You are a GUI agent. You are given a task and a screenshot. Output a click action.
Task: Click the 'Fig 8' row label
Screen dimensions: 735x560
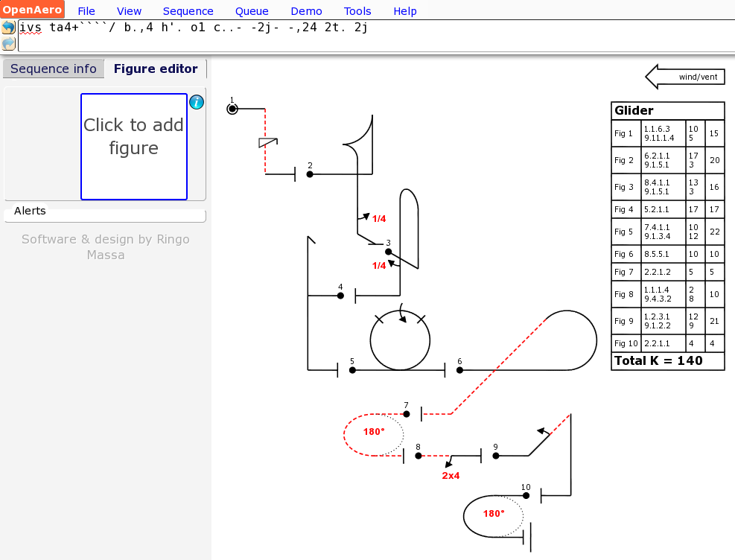pos(624,294)
